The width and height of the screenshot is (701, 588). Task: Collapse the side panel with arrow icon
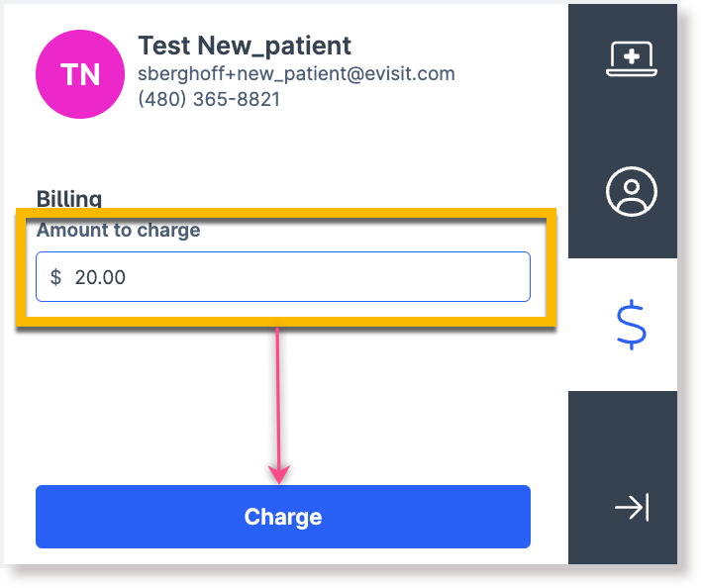[632, 507]
